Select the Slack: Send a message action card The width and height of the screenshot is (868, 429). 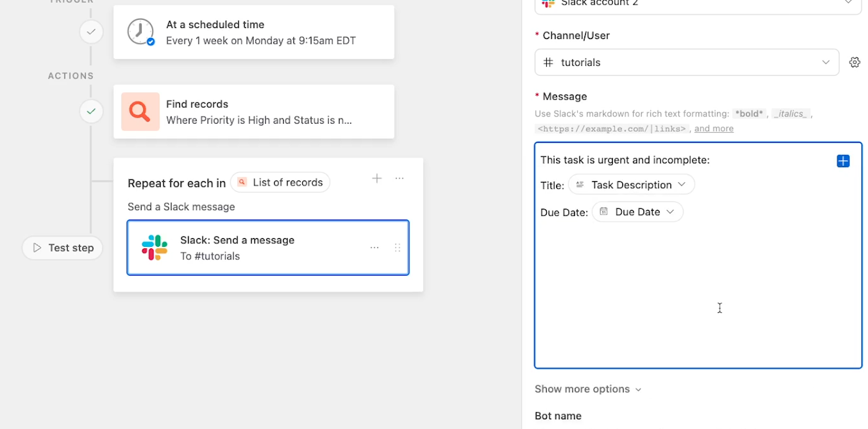268,248
